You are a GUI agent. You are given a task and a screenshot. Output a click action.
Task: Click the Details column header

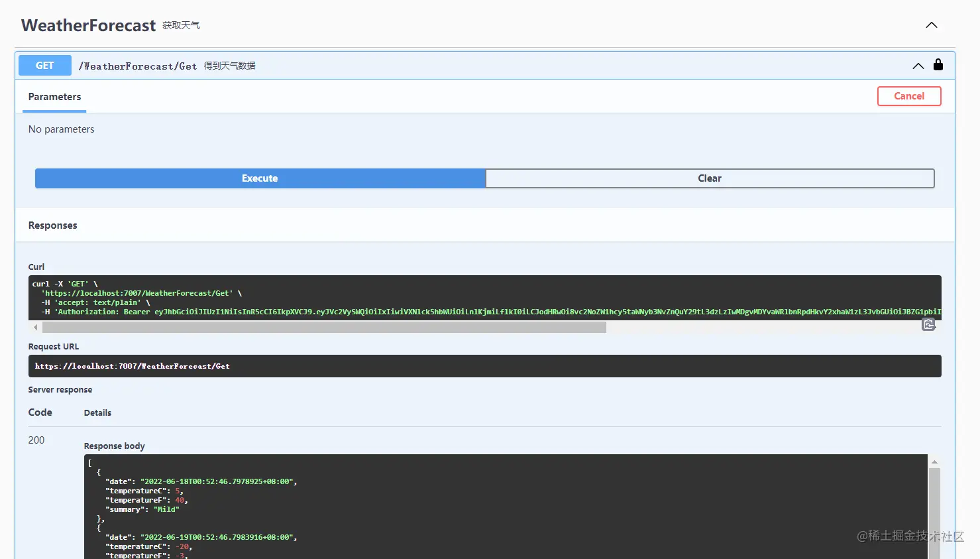click(x=97, y=413)
